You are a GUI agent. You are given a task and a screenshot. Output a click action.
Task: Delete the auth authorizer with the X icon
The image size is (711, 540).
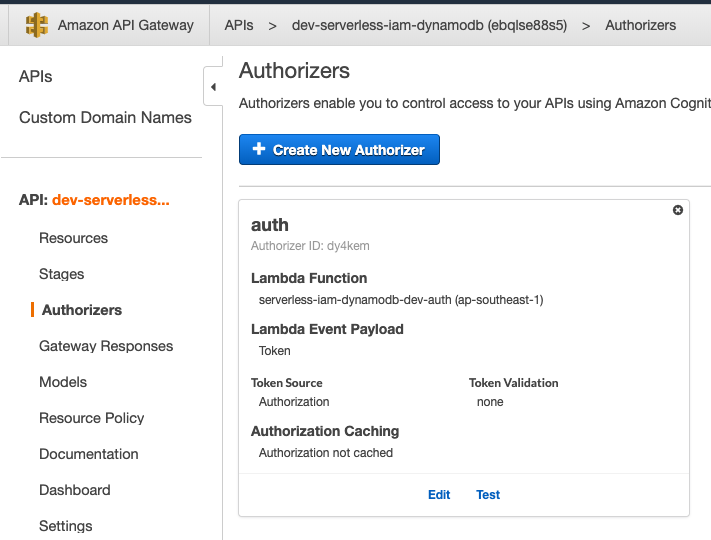(677, 210)
